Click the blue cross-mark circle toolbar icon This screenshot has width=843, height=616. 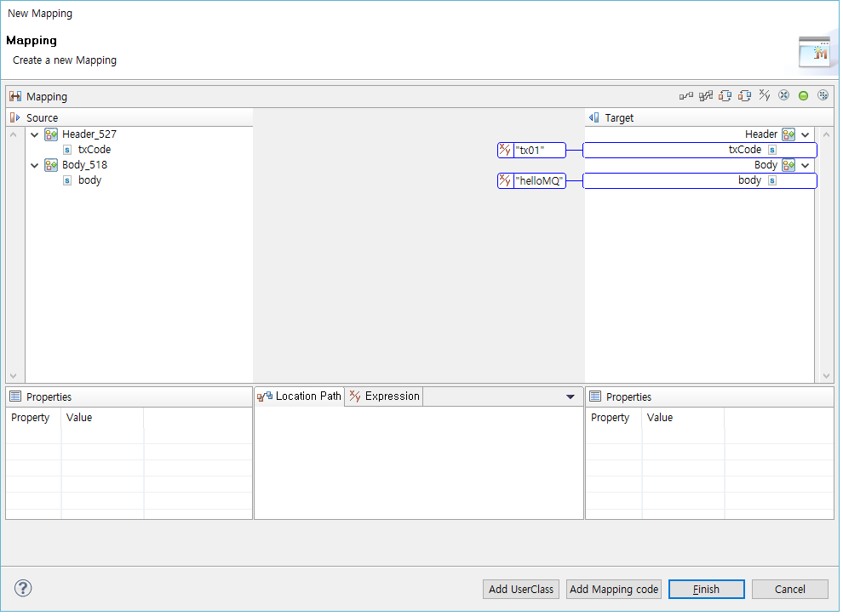coord(783,95)
